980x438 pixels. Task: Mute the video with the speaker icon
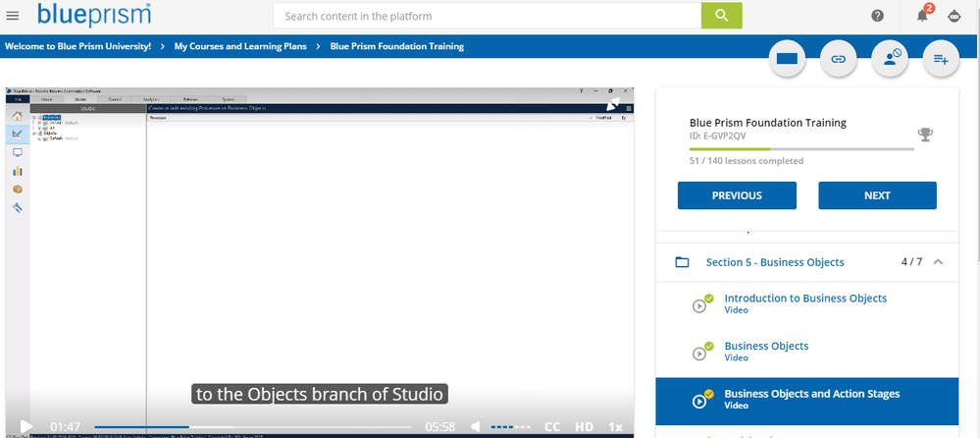[x=476, y=427]
